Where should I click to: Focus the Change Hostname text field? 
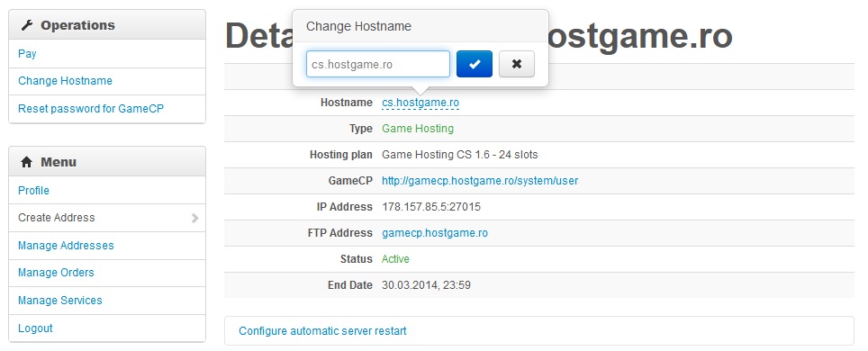(x=378, y=64)
